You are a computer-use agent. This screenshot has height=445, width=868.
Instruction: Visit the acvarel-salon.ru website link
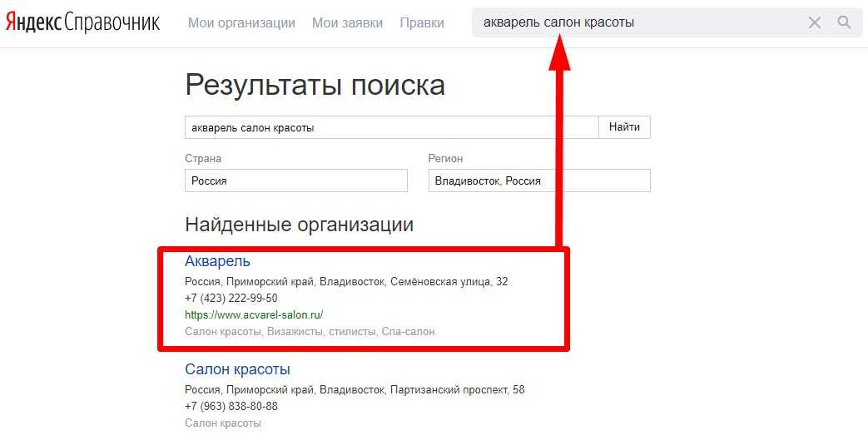click(253, 315)
